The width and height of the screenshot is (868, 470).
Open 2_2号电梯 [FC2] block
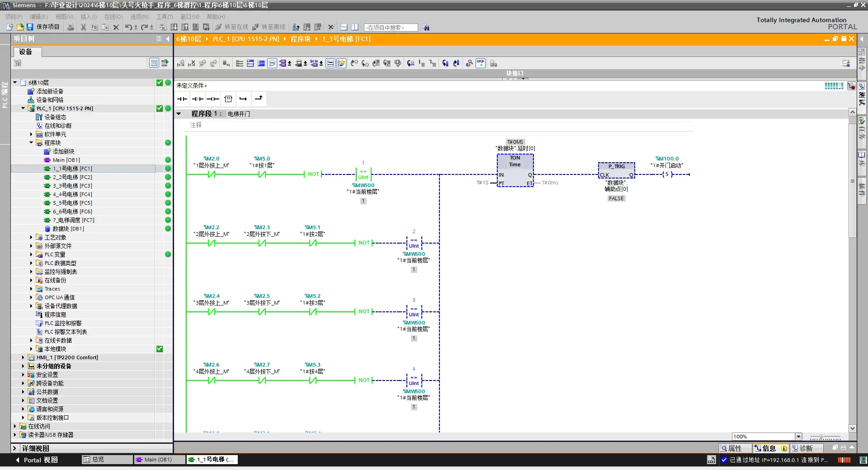coord(72,177)
